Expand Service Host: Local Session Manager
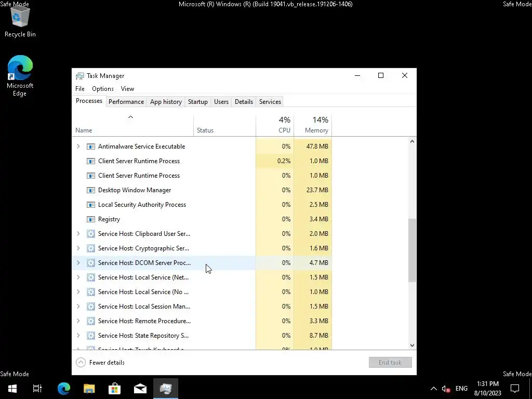 tap(78, 307)
